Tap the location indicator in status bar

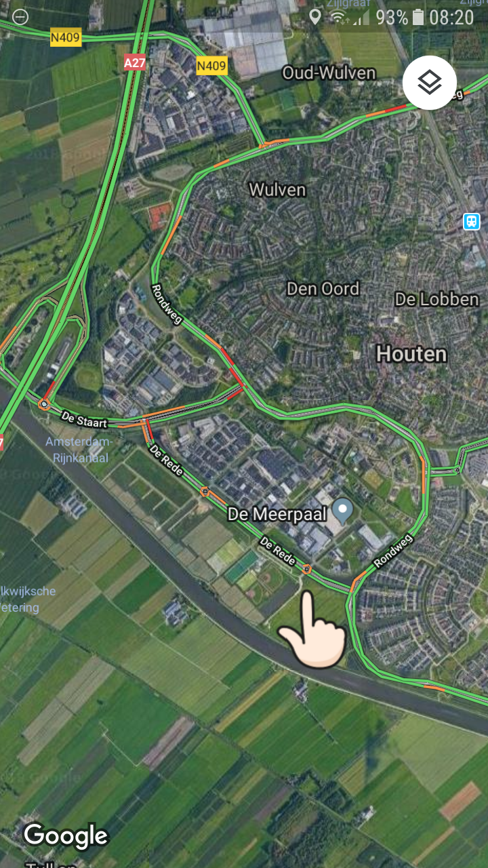coord(314,17)
